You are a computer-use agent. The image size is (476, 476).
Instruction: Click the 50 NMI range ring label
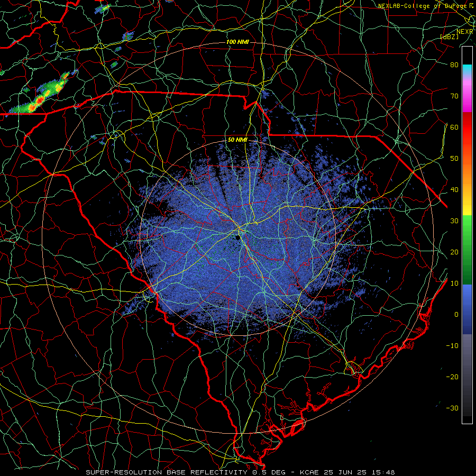point(237,140)
